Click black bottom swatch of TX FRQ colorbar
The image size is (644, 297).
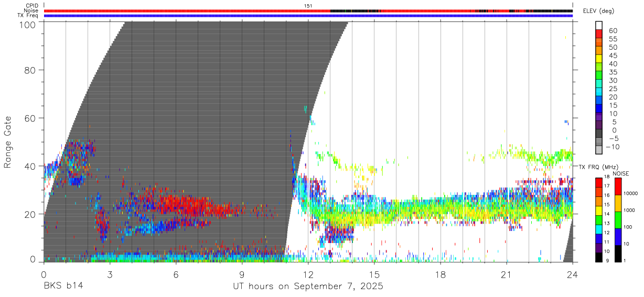tap(598, 257)
